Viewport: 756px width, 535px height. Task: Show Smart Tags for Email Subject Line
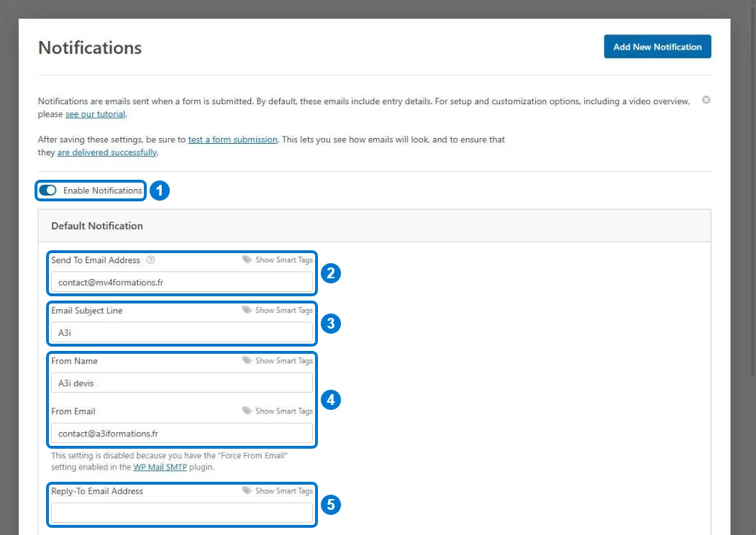[284, 311]
